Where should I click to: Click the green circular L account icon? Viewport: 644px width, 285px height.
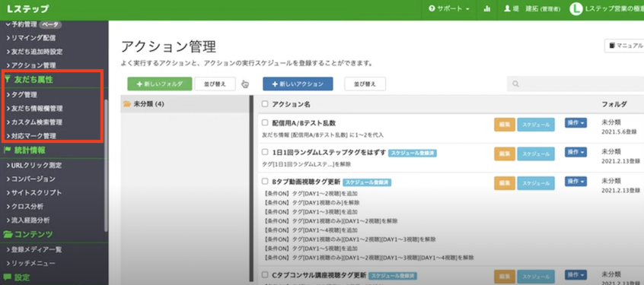pyautogui.click(x=575, y=9)
